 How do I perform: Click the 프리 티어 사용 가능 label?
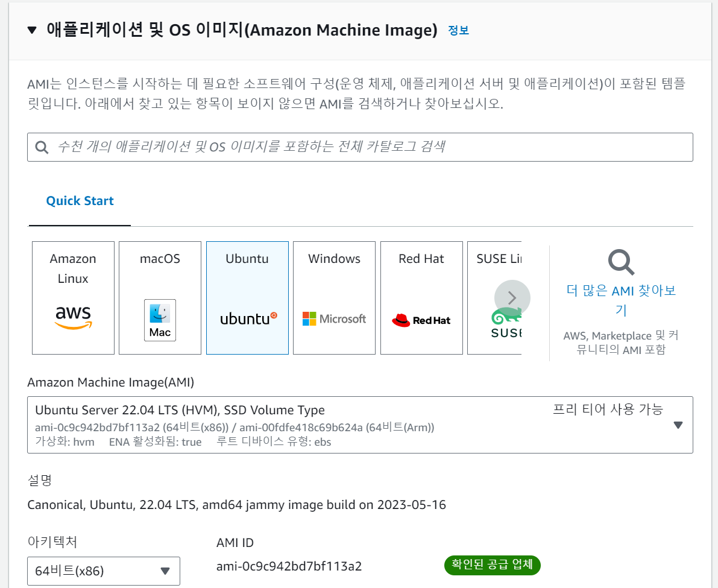point(608,409)
